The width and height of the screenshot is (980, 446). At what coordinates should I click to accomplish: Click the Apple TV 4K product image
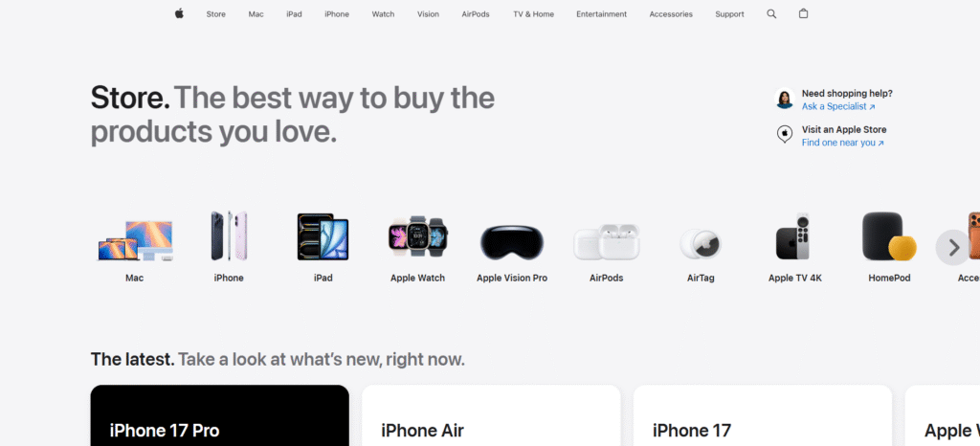pos(795,236)
